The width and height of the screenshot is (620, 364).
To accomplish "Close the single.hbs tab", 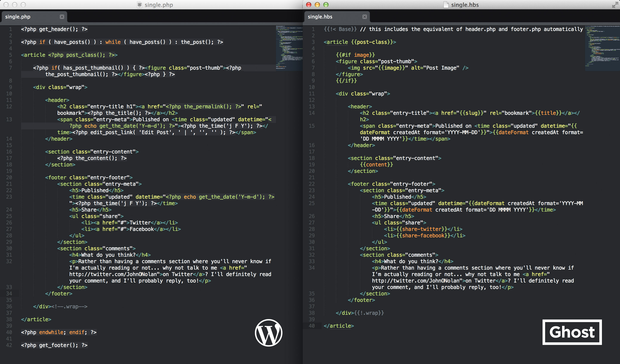I will tap(365, 17).
